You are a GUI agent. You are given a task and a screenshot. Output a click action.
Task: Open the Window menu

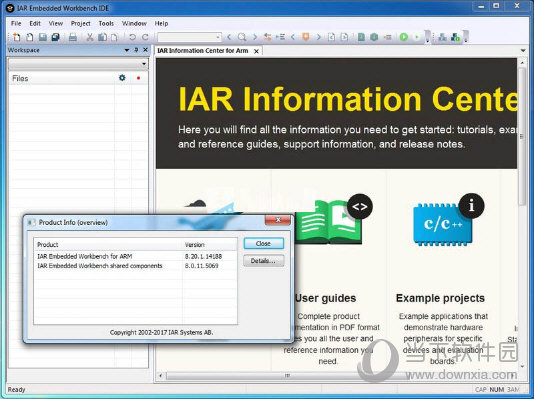coord(134,23)
